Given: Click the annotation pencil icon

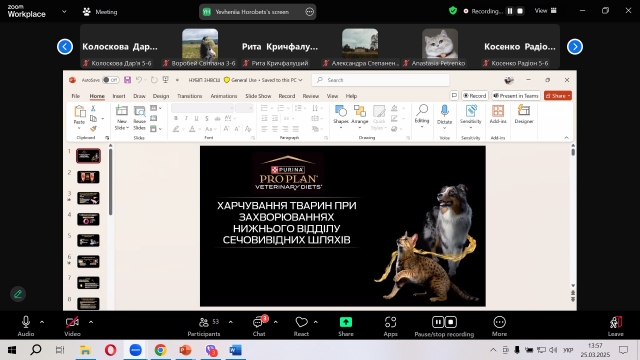Looking at the screenshot, I should 18,294.
